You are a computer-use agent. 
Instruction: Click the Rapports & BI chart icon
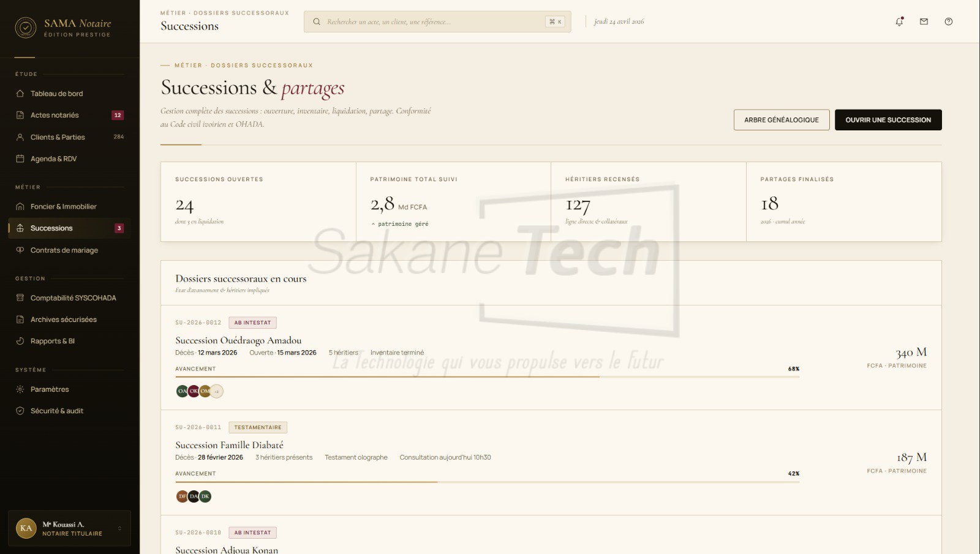click(20, 341)
